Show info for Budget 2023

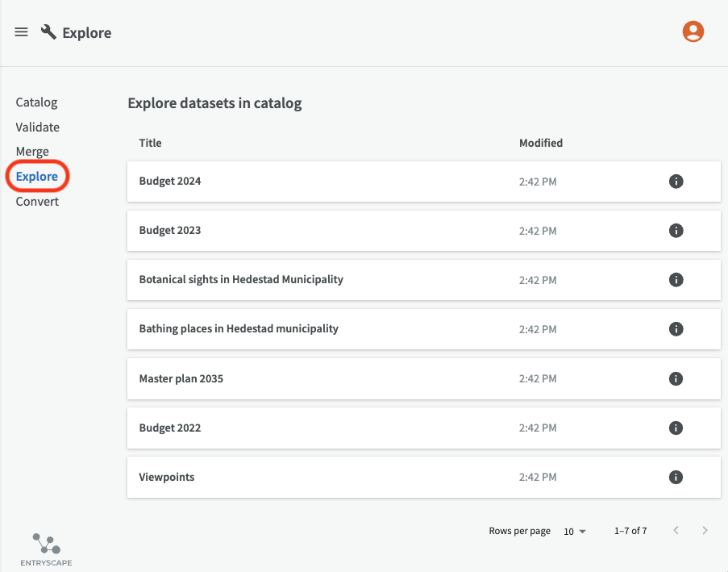pyautogui.click(x=676, y=231)
